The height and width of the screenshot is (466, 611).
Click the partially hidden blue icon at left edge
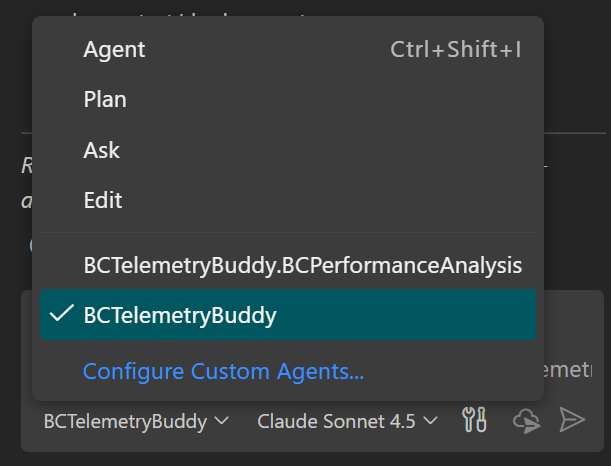tap(30, 244)
